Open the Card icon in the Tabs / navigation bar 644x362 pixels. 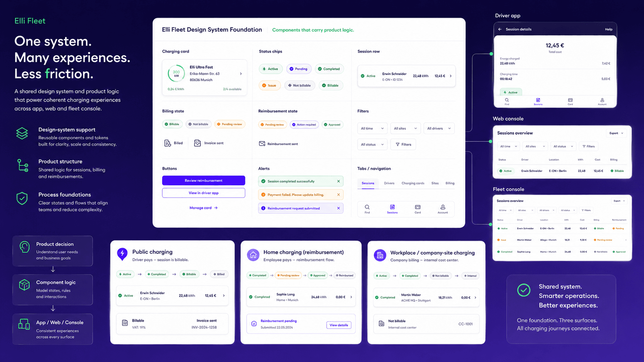(x=418, y=207)
